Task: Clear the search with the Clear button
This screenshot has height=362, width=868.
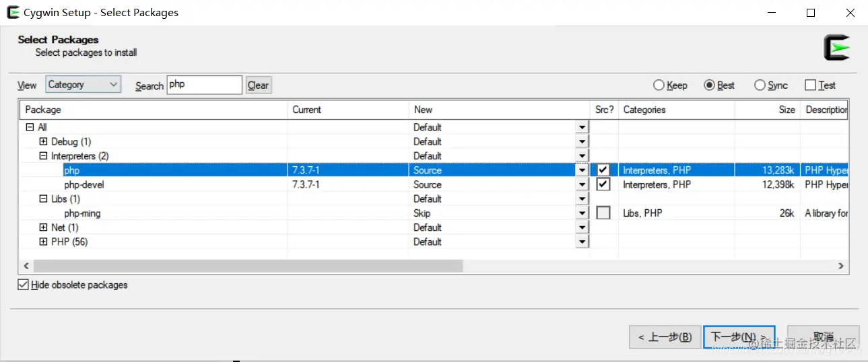Action: pyautogui.click(x=259, y=85)
